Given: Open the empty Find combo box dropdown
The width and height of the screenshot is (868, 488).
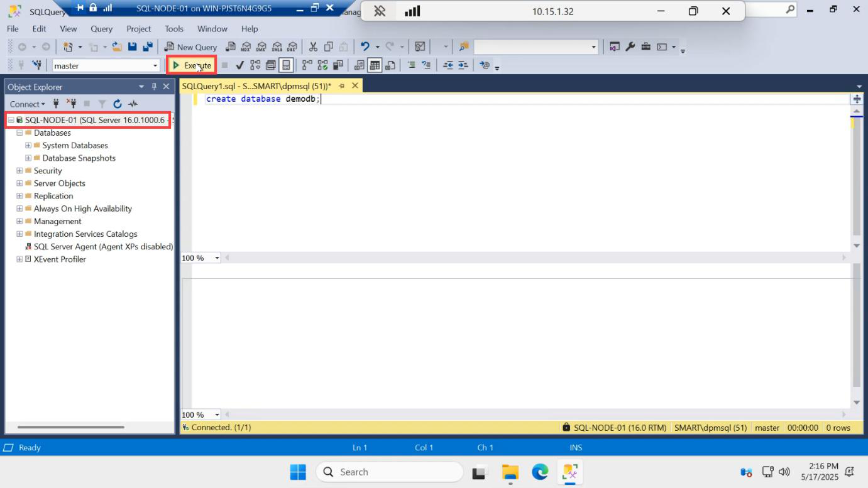Looking at the screenshot, I should click(593, 46).
